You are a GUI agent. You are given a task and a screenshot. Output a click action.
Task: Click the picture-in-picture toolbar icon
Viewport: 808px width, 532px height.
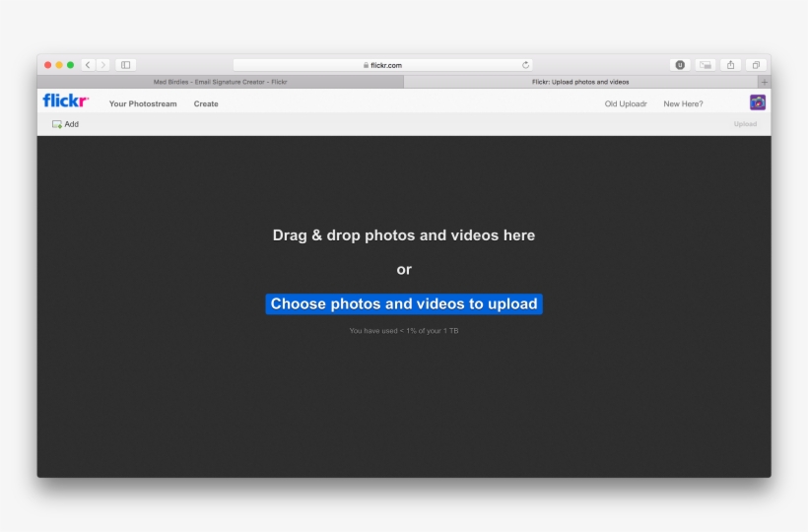[x=705, y=65]
